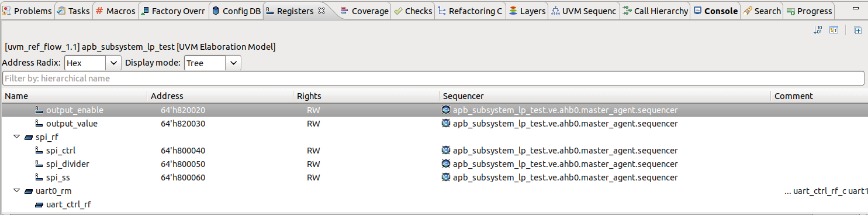Screen dimensions: 868x215
Task: Click address 64'h800050
Action: click(183, 164)
